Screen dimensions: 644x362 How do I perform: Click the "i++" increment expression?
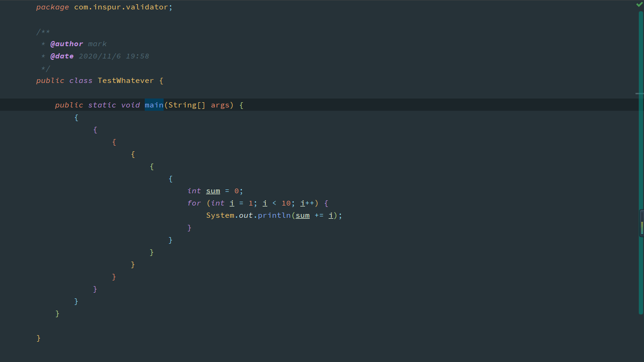pyautogui.click(x=307, y=203)
